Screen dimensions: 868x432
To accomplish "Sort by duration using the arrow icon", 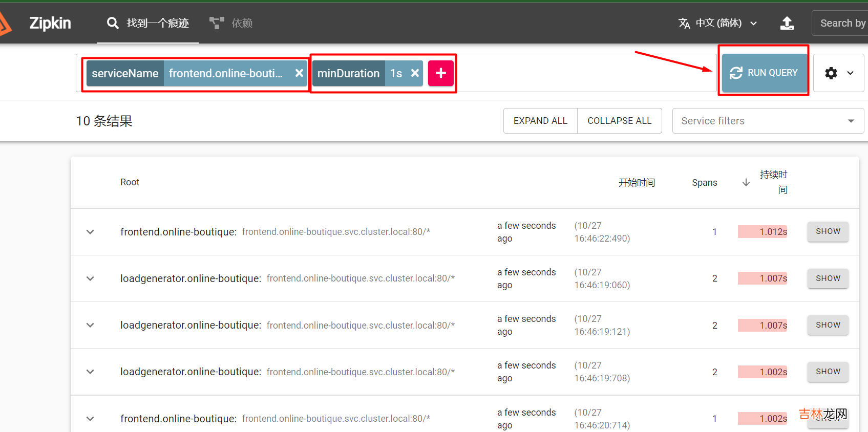I will click(x=746, y=183).
